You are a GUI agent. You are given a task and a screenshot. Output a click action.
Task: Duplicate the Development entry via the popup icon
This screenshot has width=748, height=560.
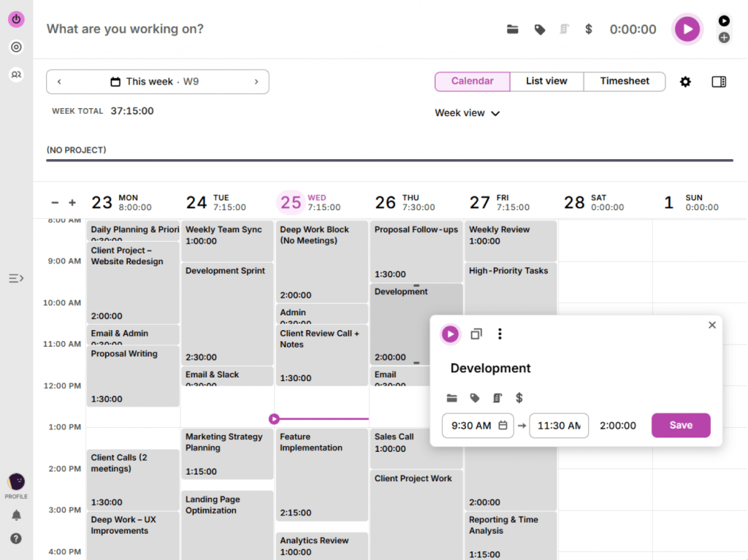[476, 334]
